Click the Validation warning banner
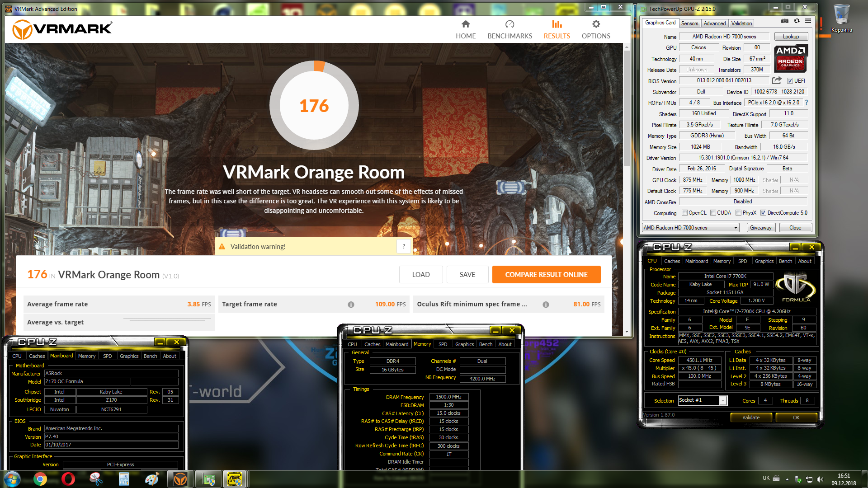 313,246
